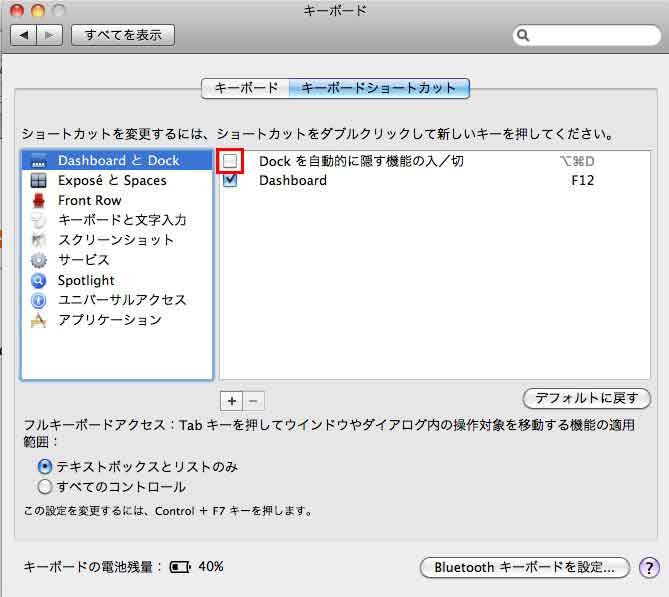Enable the Dock auto-hide shortcut checkbox
The height and width of the screenshot is (597, 669).
pyautogui.click(x=231, y=161)
